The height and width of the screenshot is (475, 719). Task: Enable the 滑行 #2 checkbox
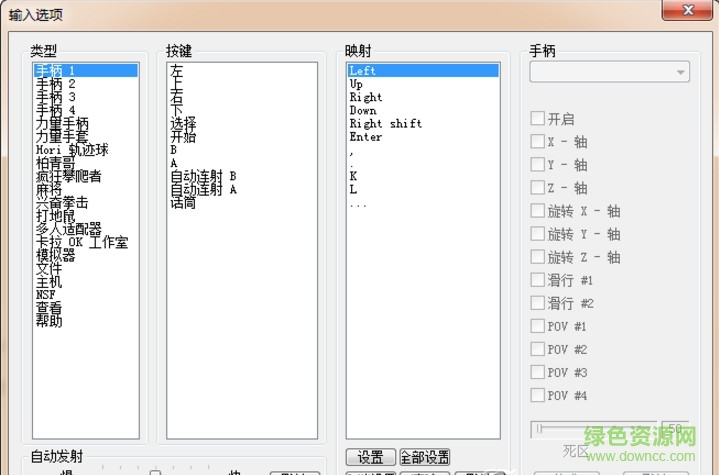coord(538,303)
